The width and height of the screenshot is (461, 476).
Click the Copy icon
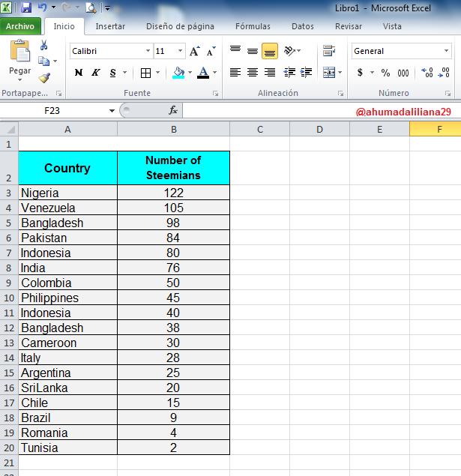point(43,61)
